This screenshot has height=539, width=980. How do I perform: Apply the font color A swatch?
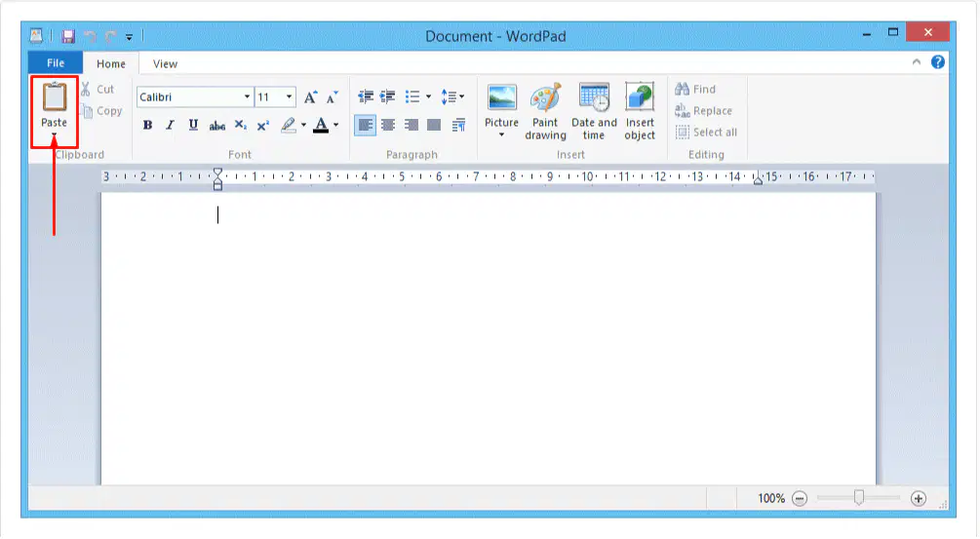click(321, 125)
